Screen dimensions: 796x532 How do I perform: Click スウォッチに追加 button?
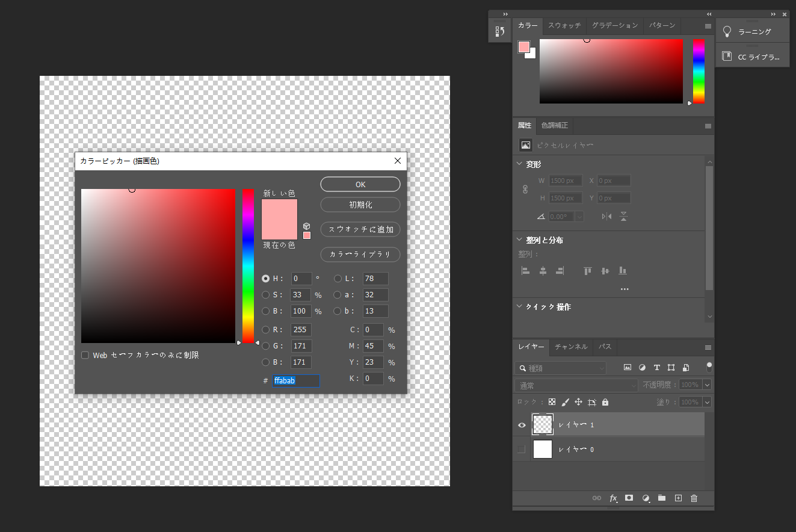(360, 229)
